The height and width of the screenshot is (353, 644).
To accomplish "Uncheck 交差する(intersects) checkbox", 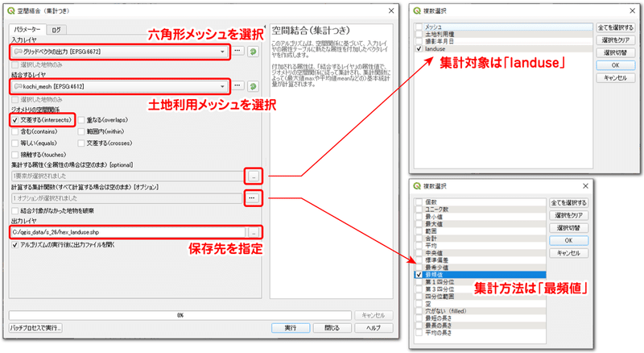I will tap(15, 120).
